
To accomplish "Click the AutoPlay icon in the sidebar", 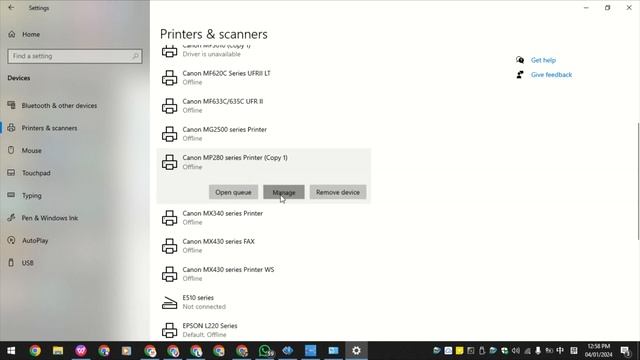I will 11,240.
